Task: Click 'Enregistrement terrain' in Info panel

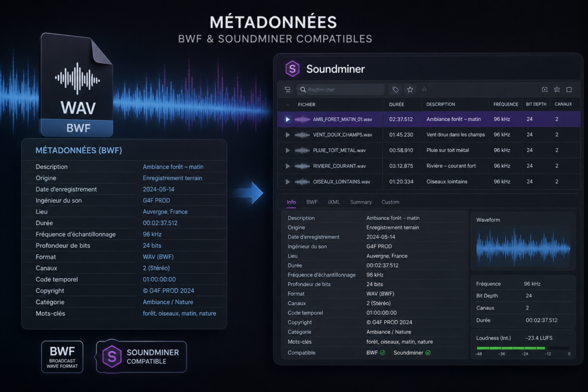Action: pos(392,227)
